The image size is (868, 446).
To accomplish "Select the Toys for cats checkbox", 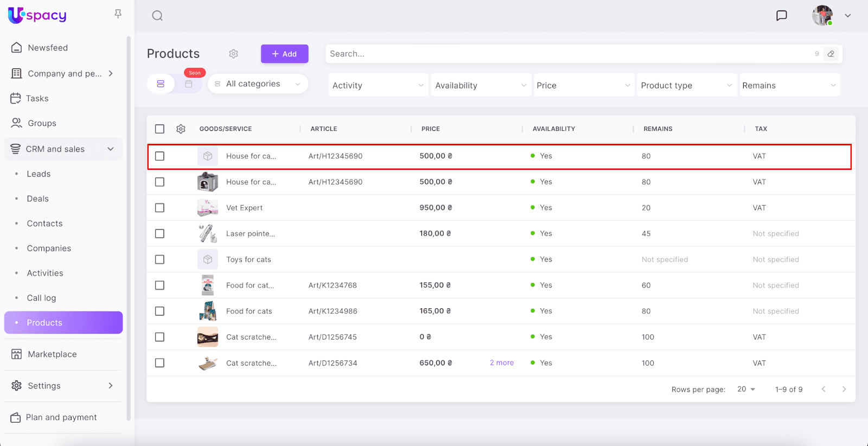I will pyautogui.click(x=159, y=259).
